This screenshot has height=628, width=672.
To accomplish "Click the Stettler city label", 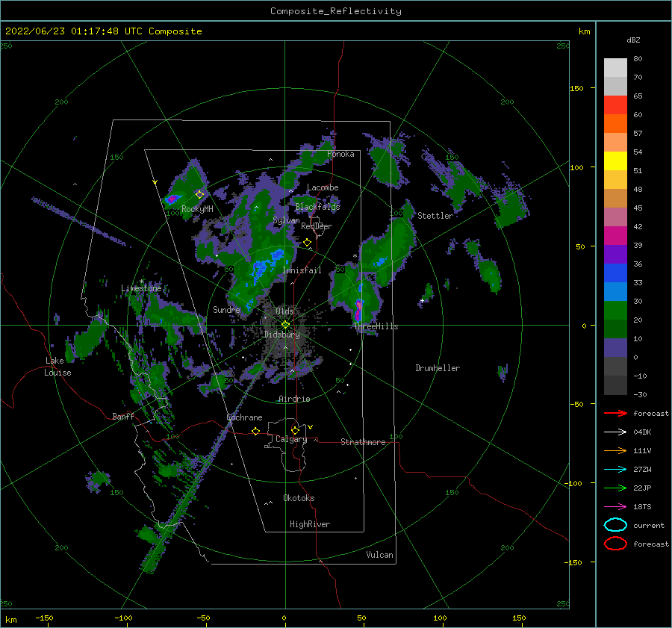I will click(435, 216).
